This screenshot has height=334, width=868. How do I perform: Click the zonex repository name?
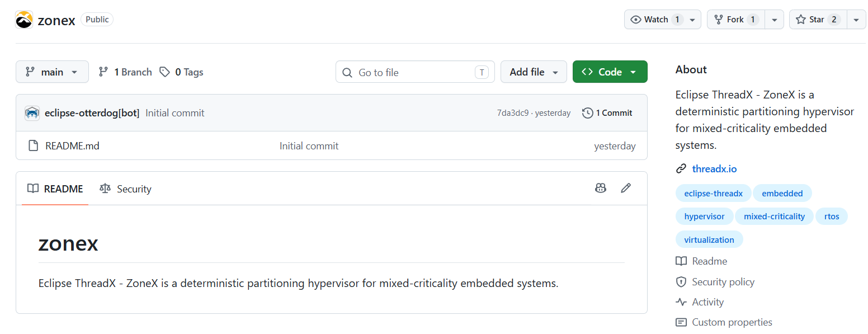tap(56, 21)
